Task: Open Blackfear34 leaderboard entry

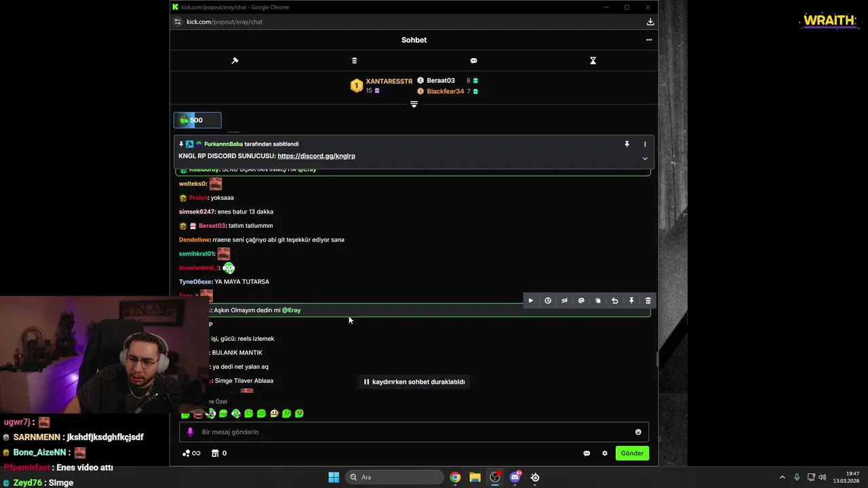Action: tap(446, 91)
